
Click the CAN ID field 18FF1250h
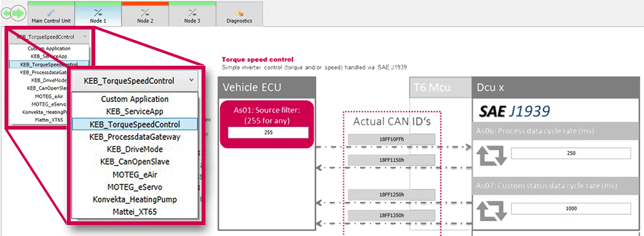(x=392, y=194)
